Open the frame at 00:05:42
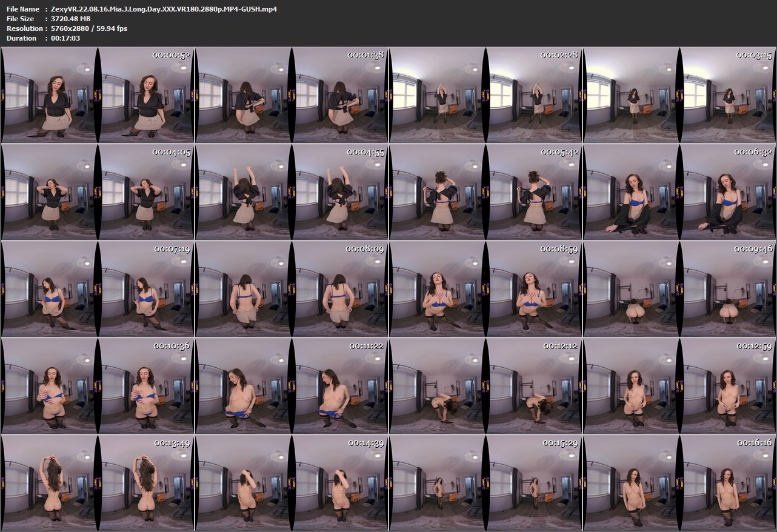777x532 pixels. [485, 192]
